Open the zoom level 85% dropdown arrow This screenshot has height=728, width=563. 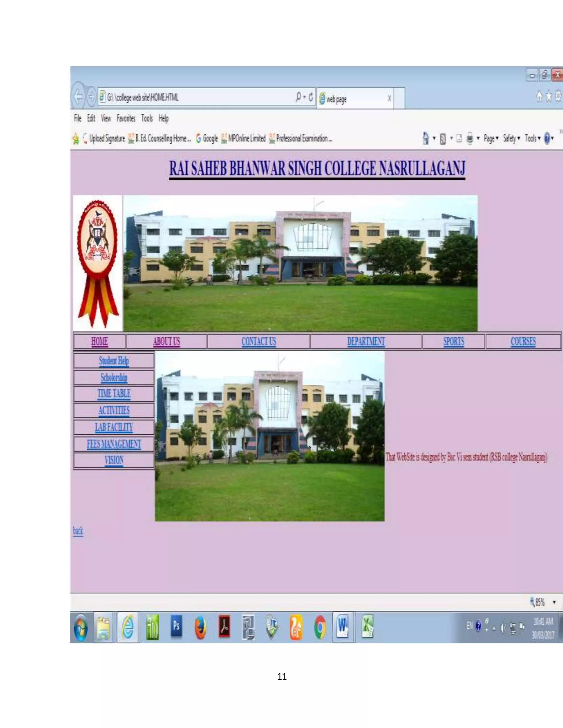554,602
